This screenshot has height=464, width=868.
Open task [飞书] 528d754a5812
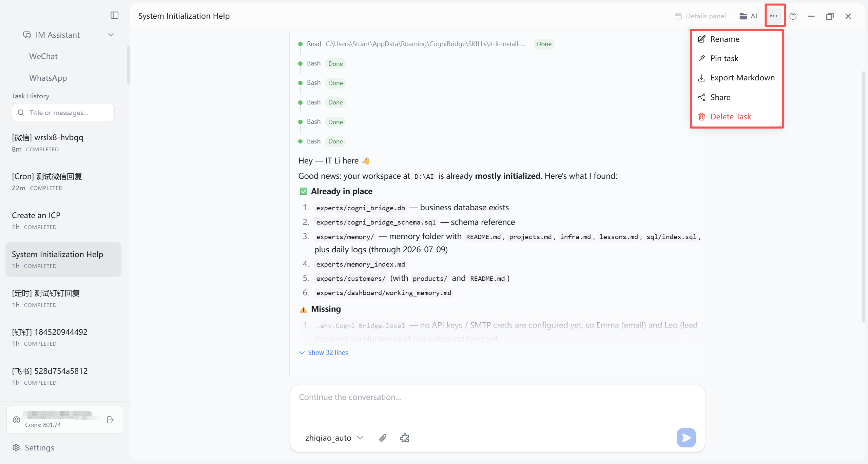pos(63,376)
